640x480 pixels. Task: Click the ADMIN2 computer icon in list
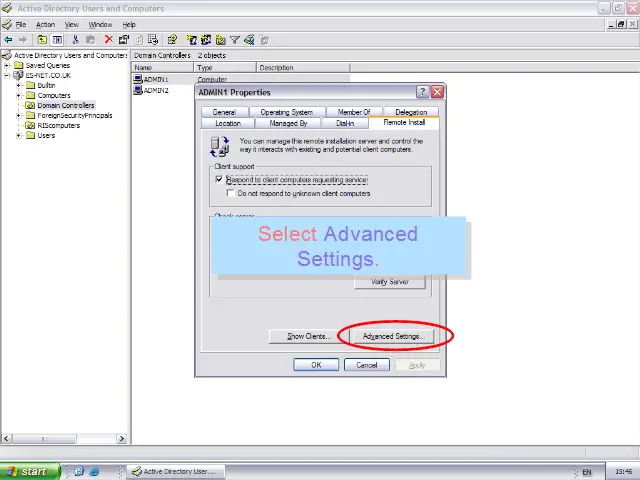point(138,90)
